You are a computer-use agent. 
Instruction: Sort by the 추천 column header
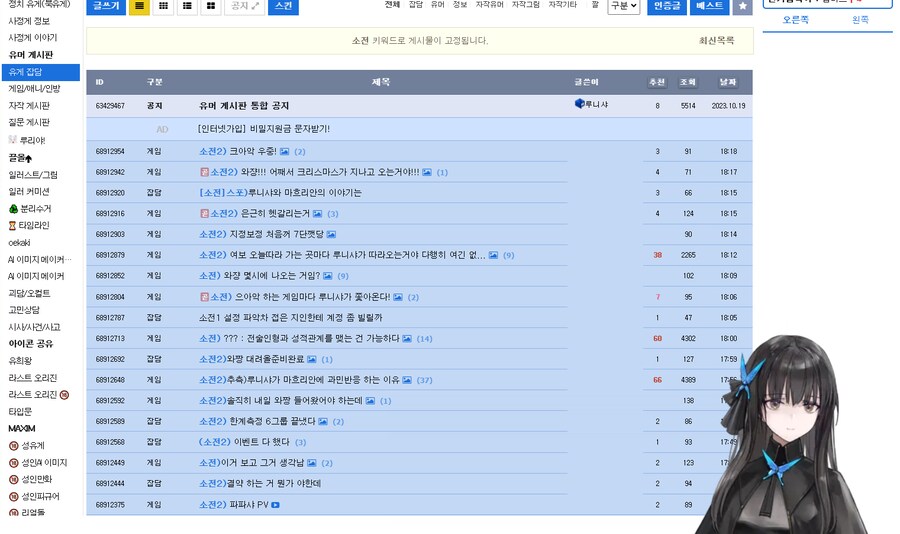(657, 82)
